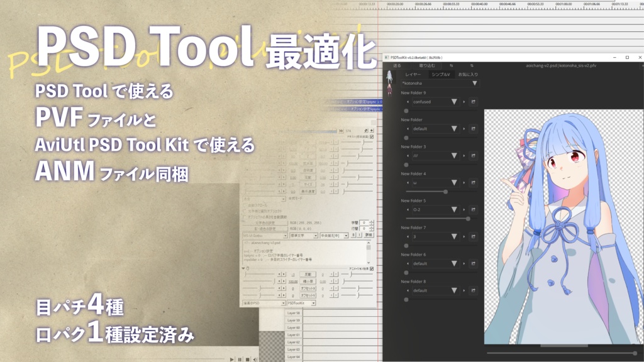This screenshot has width=644, height=362.
Task: Enable 自動スクロール checkbox
Action: point(245,206)
